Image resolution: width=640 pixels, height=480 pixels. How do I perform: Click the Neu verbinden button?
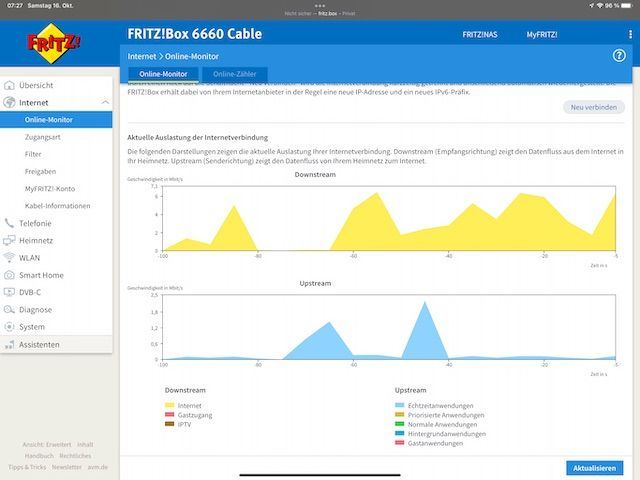point(594,107)
